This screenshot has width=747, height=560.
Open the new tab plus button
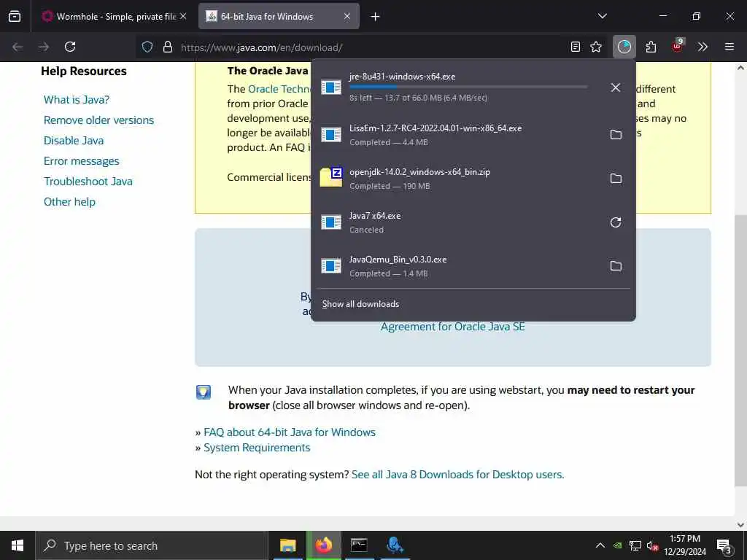[x=376, y=17]
